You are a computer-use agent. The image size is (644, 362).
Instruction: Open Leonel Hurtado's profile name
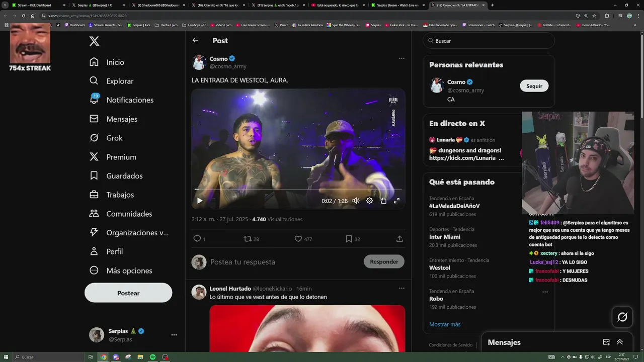tap(230, 289)
